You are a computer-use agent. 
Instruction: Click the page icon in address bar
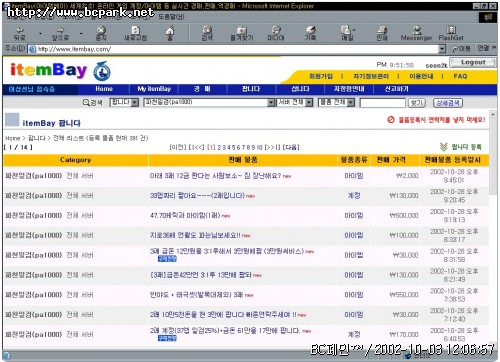tap(32, 49)
